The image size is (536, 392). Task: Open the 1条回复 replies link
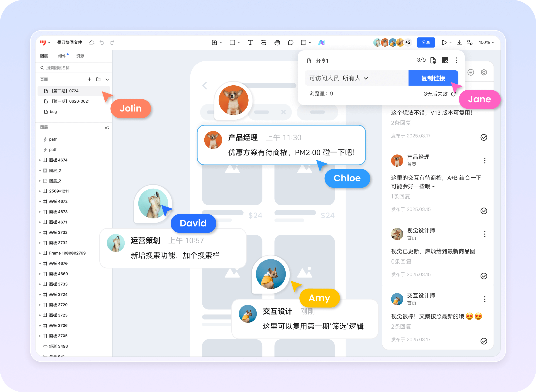tap(401, 196)
